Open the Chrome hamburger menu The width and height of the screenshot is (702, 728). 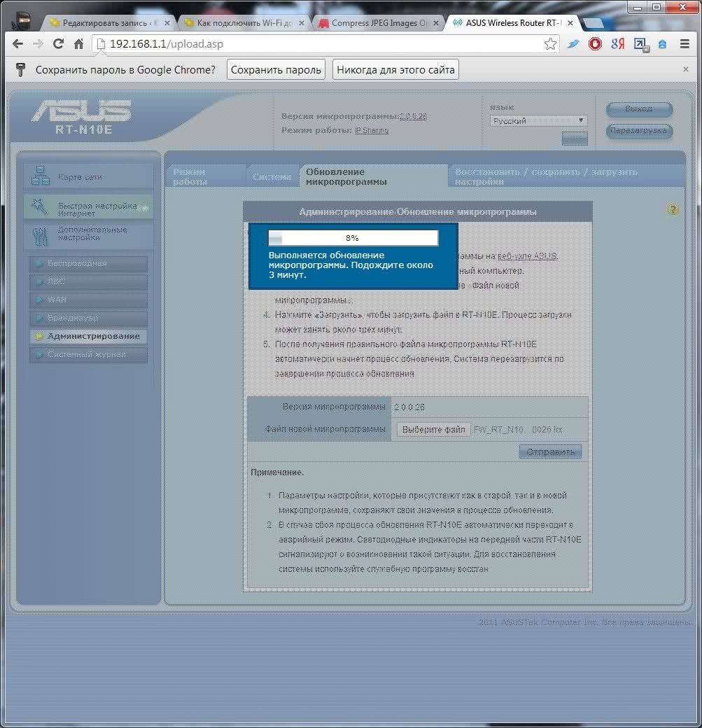[x=685, y=44]
